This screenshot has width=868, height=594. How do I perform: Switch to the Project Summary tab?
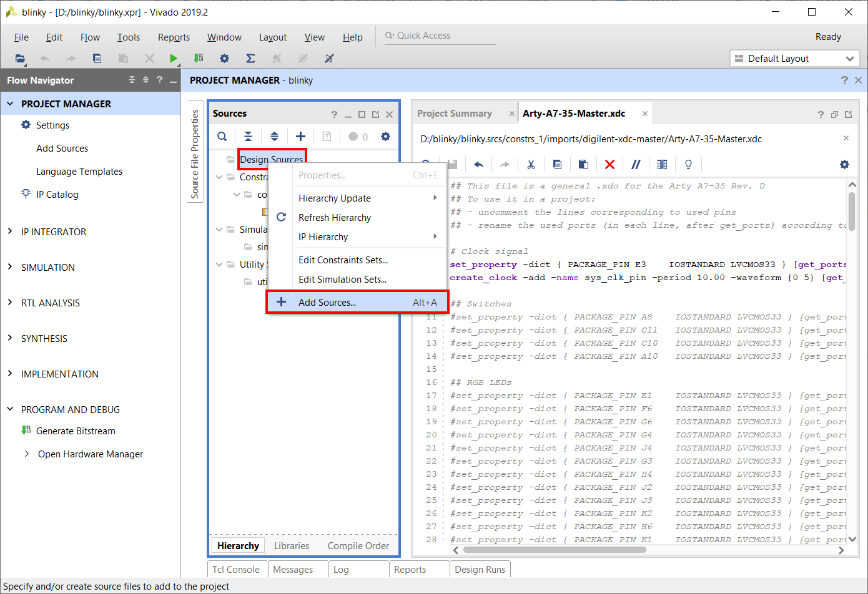(455, 114)
